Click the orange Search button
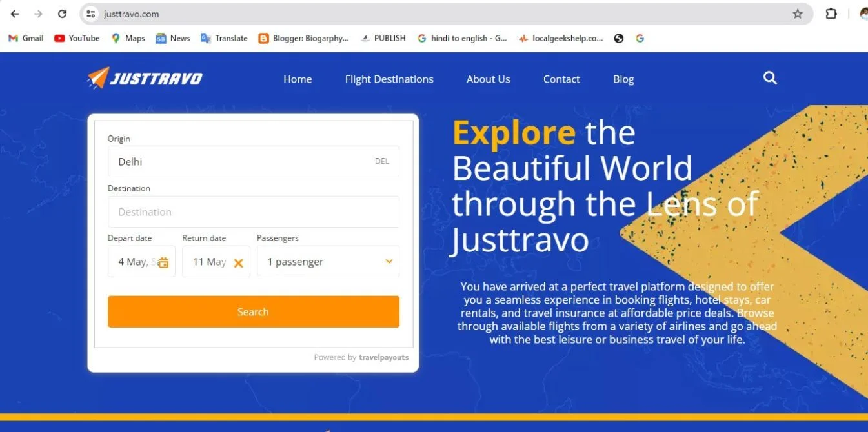Image resolution: width=868 pixels, height=432 pixels. [x=254, y=311]
